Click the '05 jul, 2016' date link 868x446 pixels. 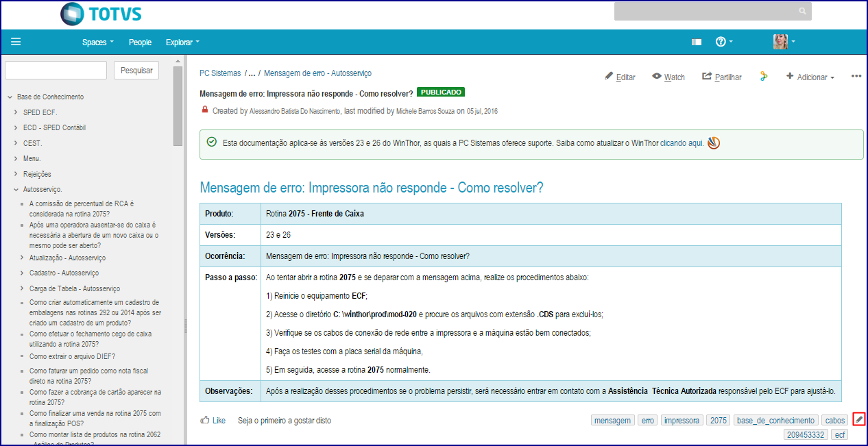point(483,111)
